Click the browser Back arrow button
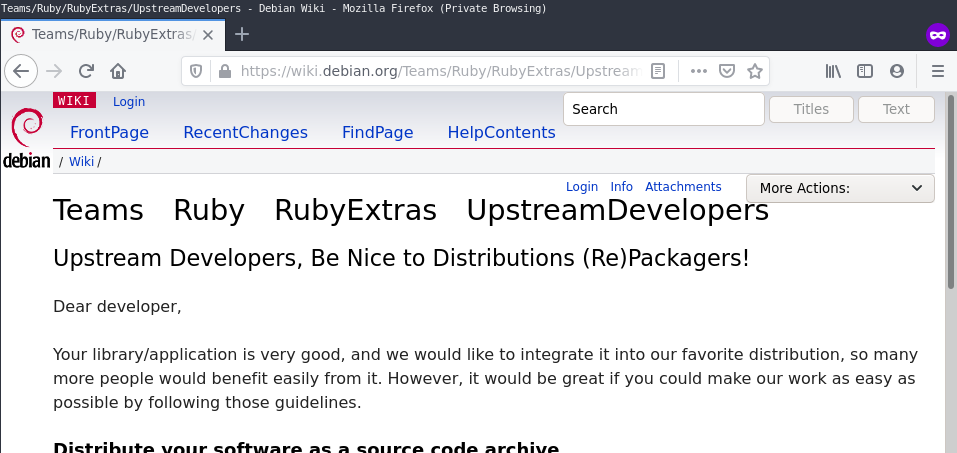 [21, 71]
